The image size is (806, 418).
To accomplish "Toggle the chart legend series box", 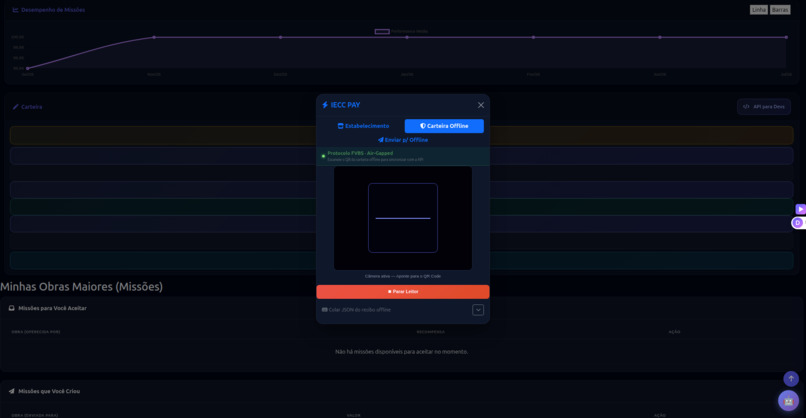I will [x=382, y=31].
